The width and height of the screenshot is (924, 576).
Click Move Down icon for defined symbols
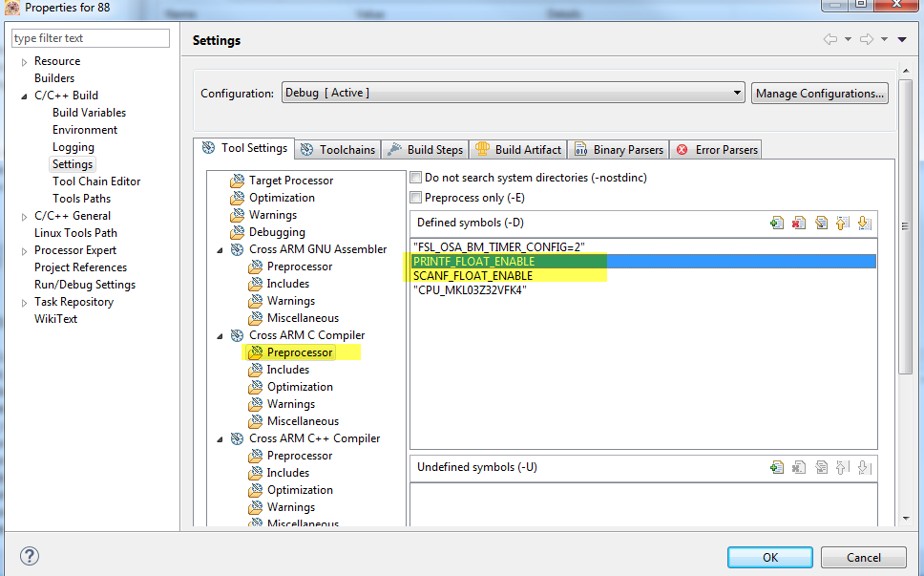865,223
